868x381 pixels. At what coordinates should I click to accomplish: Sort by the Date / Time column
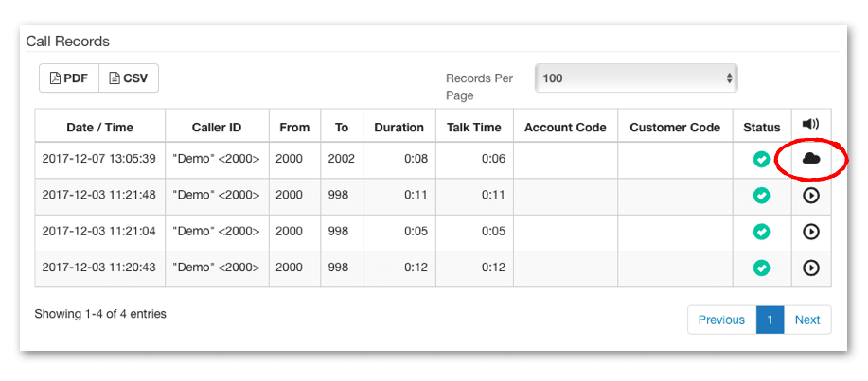pos(100,128)
